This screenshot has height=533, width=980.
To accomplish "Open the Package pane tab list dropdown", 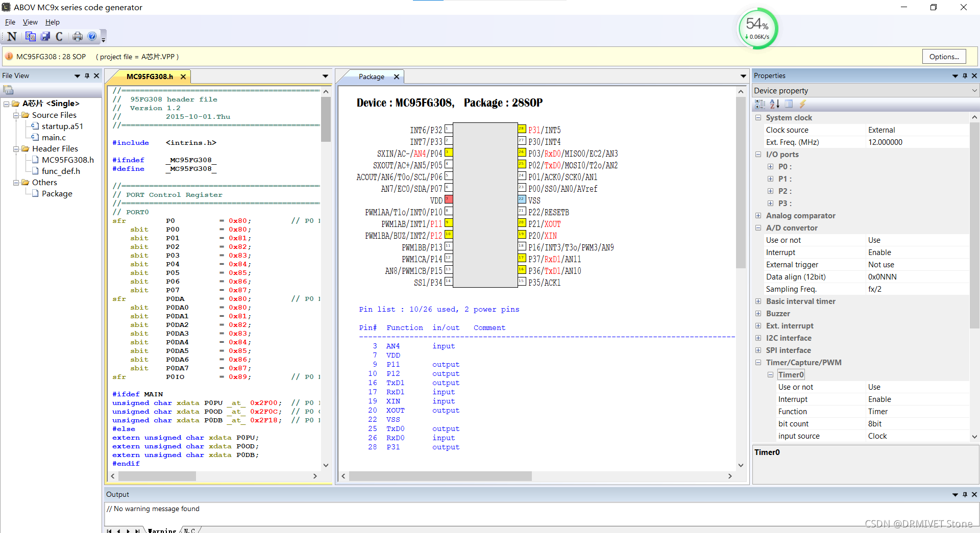I will [x=743, y=76].
